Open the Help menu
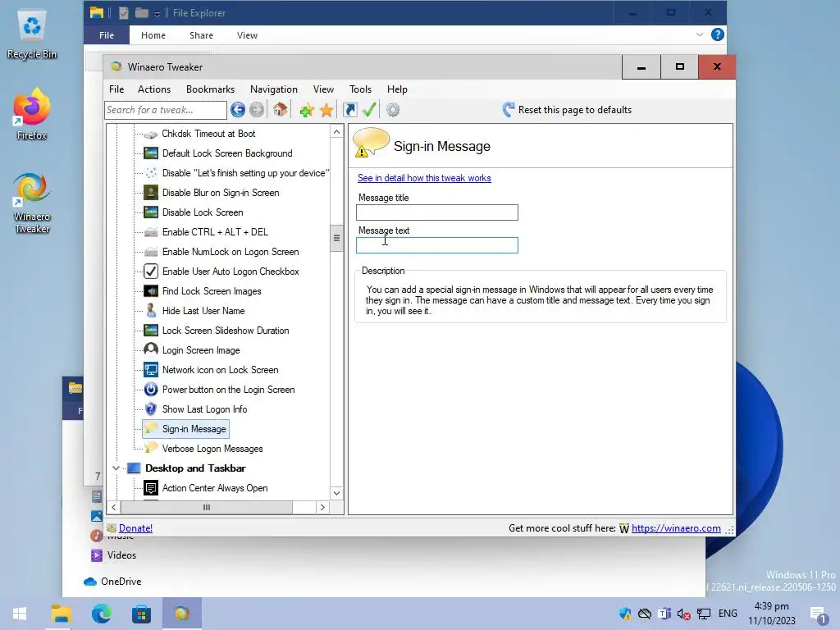The width and height of the screenshot is (840, 630). tap(398, 89)
